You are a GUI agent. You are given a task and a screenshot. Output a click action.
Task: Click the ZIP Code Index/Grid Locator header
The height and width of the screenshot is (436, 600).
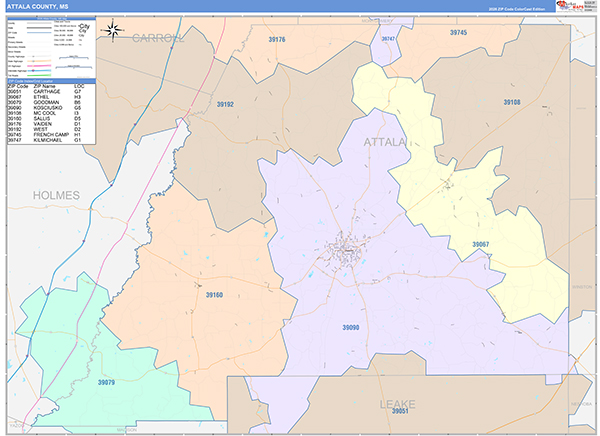pos(51,81)
